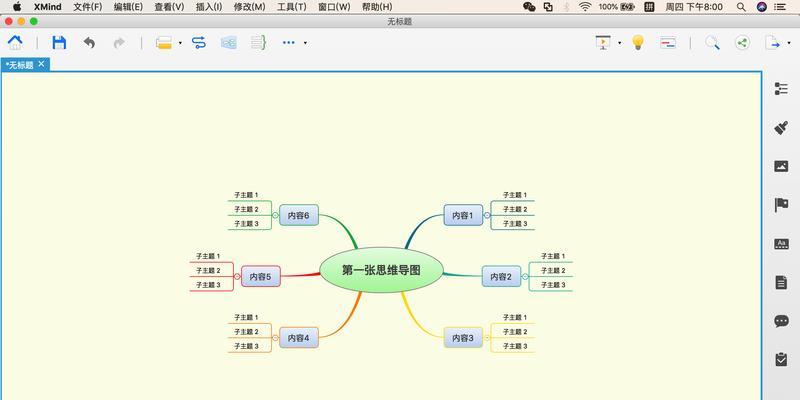Open the XMind application menu
Image resolution: width=800 pixels, height=400 pixels.
pyautogui.click(x=47, y=7)
